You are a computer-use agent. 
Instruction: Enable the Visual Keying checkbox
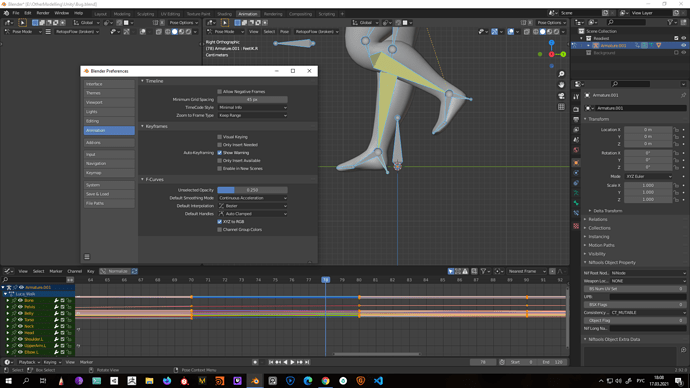[x=220, y=137]
